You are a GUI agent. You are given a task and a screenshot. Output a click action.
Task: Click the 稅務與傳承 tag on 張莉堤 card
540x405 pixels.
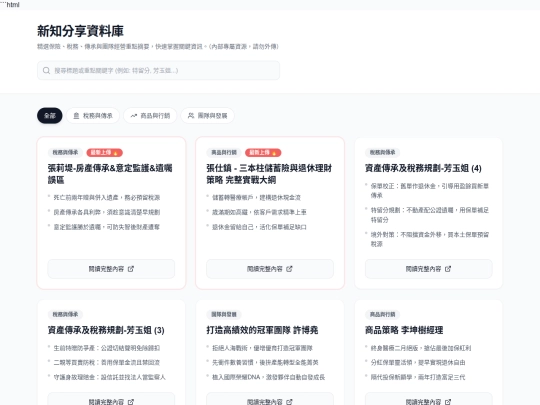(65, 152)
